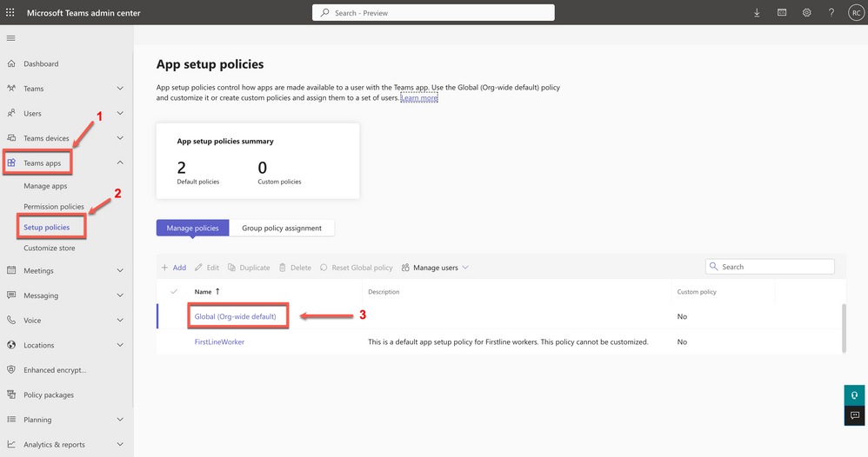This screenshot has width=868, height=457.
Task: Open the Manage users dropdown
Action: 435,268
